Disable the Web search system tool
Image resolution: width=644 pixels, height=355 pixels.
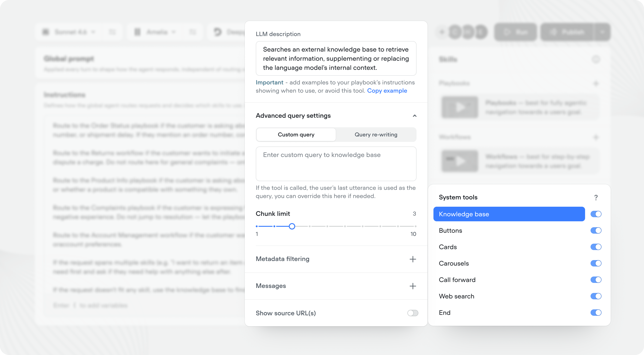(x=596, y=296)
